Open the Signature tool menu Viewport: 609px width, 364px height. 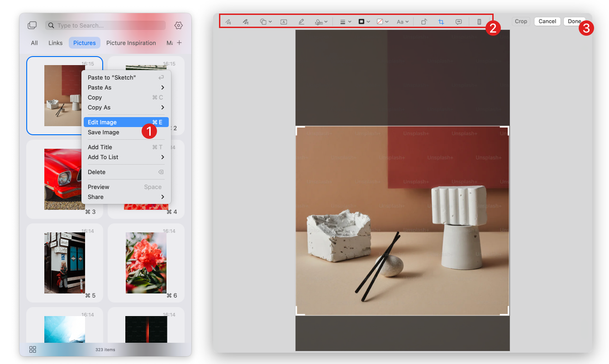(x=321, y=21)
